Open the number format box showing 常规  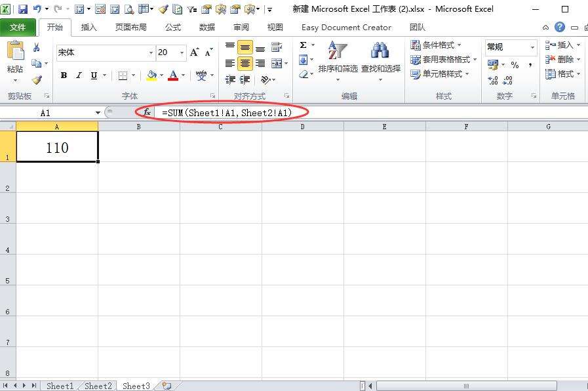[511, 47]
